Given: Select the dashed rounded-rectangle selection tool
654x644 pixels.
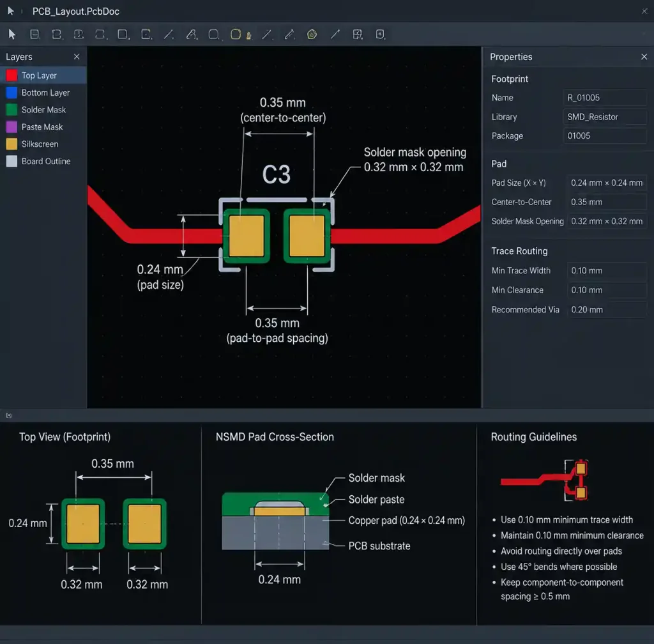Looking at the screenshot, I should point(100,34).
